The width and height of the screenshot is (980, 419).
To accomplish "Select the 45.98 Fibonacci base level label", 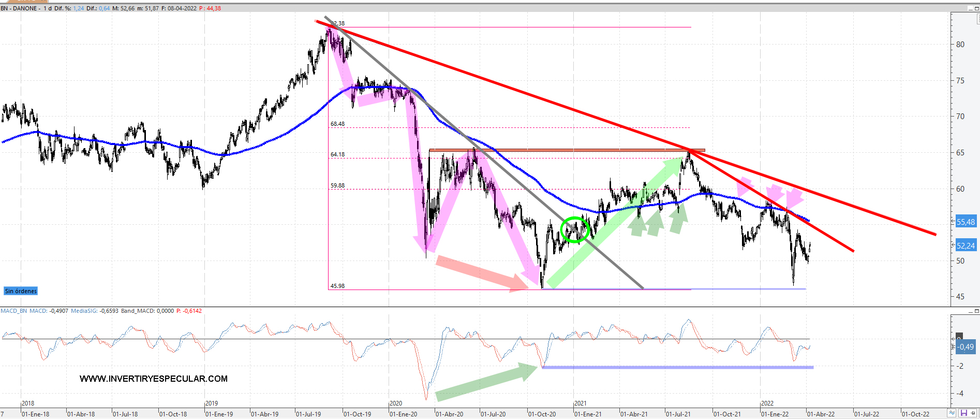I will click(337, 286).
